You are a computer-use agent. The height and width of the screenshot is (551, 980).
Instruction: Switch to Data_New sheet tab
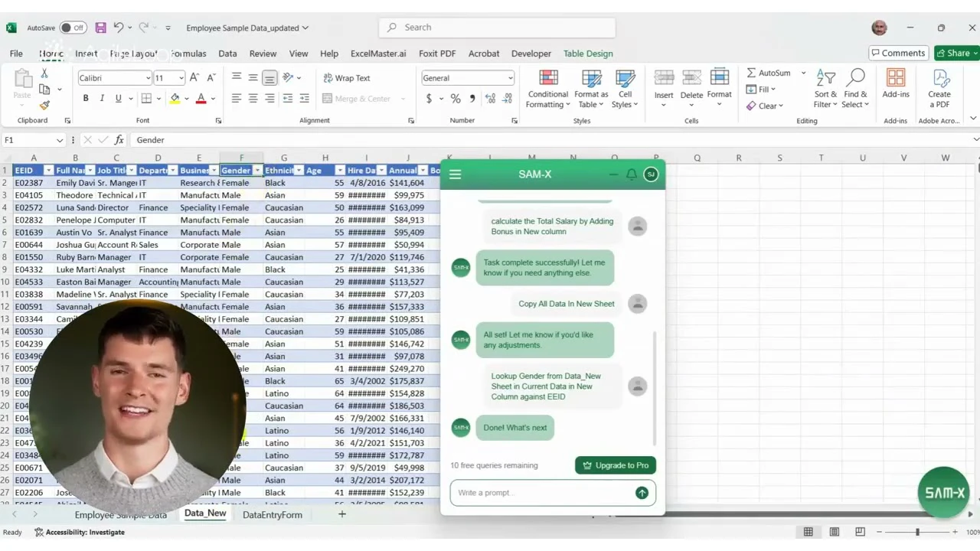point(205,514)
